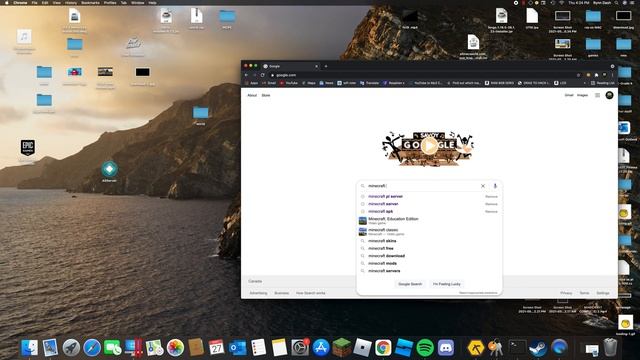
Task: Open the YouTube bookmark
Action: 289,83
